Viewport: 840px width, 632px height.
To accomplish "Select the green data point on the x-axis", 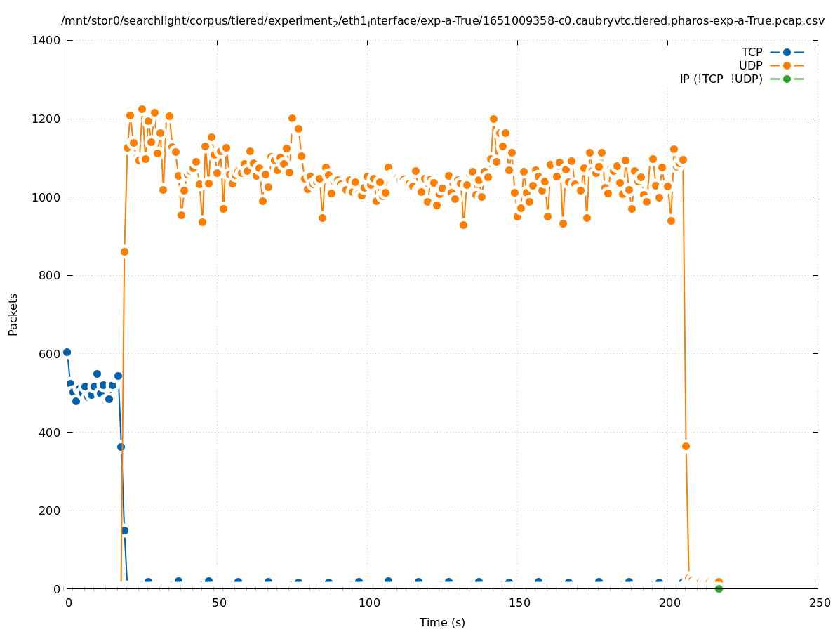I will 719,588.
